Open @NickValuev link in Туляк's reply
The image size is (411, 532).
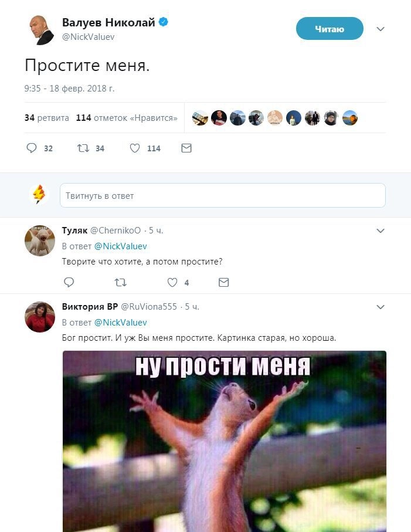(120, 246)
